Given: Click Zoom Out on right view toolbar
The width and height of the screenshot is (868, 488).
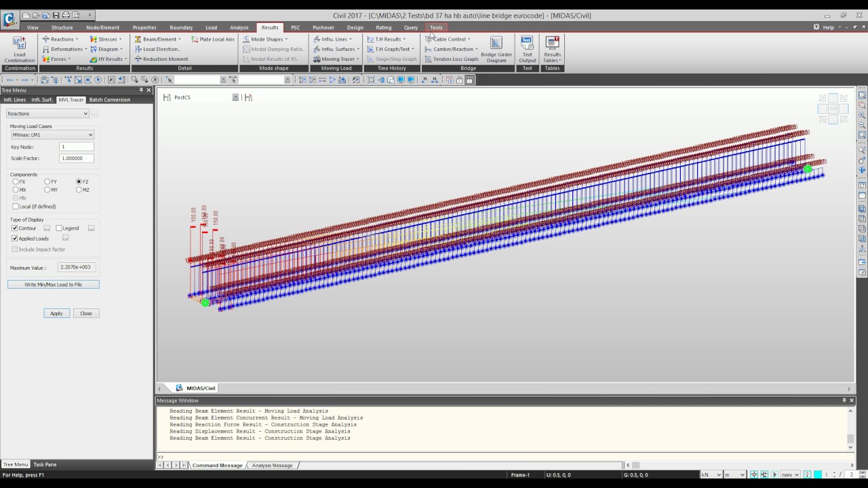Looking at the screenshot, I should (x=862, y=125).
